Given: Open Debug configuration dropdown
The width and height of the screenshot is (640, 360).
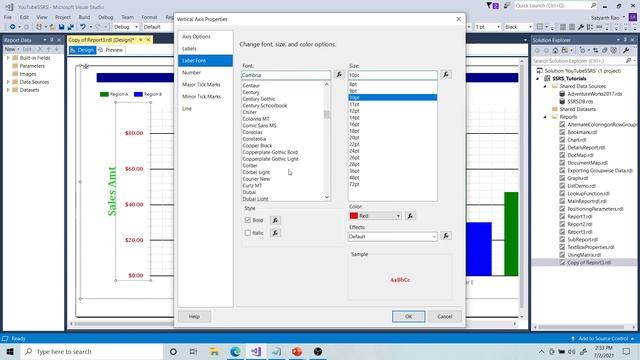Looking at the screenshot, I should tap(126, 27).
